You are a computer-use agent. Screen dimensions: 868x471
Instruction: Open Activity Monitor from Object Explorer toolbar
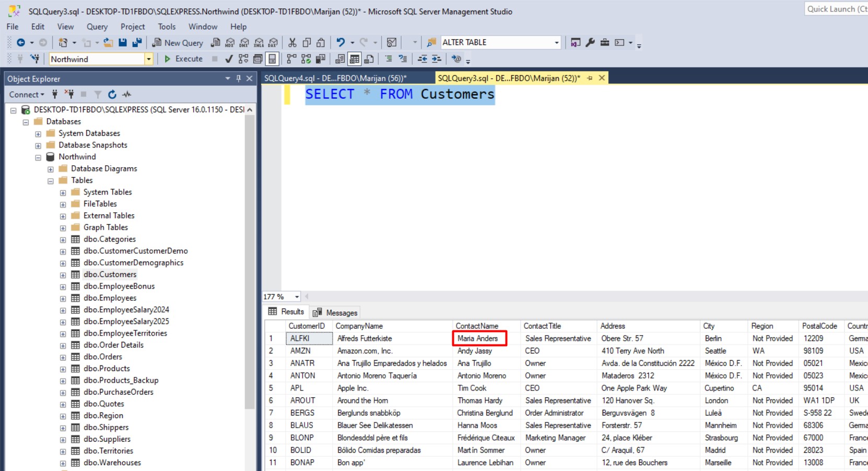click(126, 95)
